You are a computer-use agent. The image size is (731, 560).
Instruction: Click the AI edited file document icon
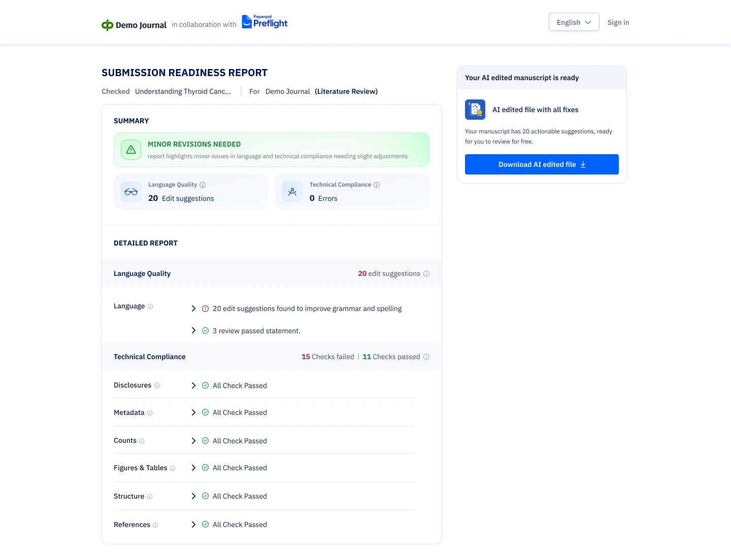coord(475,110)
